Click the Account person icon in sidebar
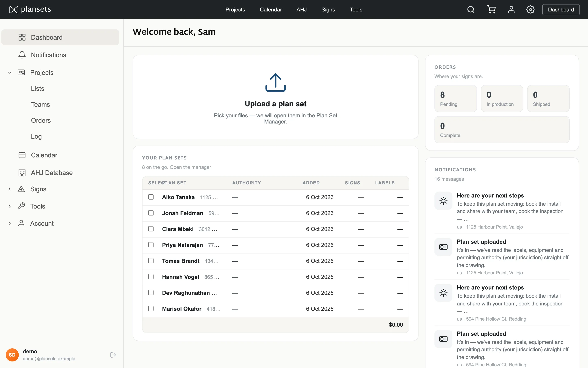588x368 pixels. pos(21,223)
